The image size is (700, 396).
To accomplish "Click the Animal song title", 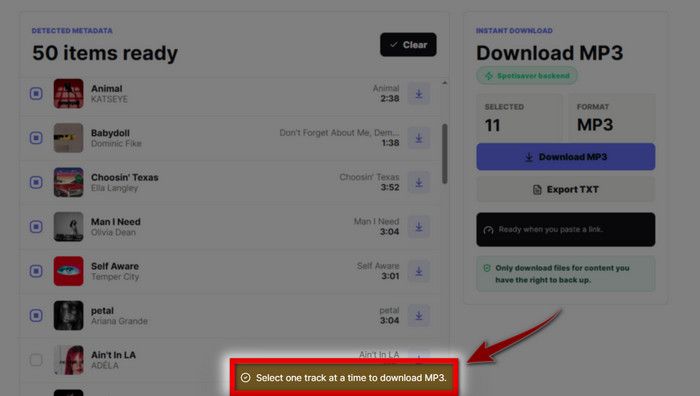I will point(107,88).
